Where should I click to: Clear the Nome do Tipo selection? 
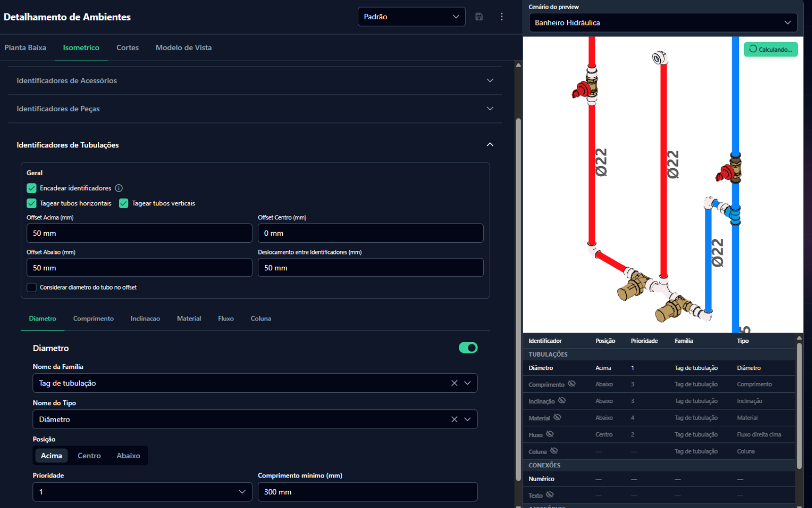[454, 419]
